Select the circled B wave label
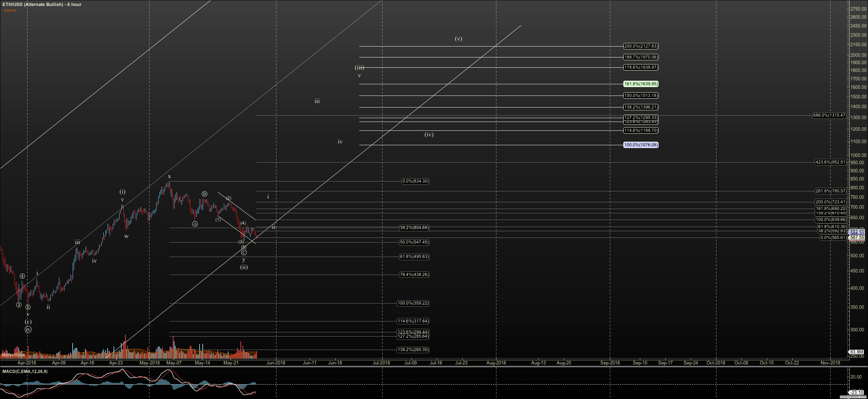Screen dimensions: 868x399 204,194
